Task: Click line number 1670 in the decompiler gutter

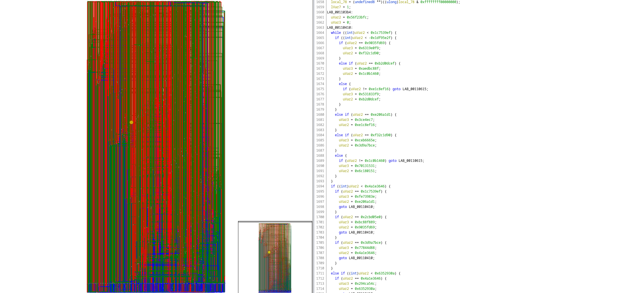Action: [x=320, y=63]
